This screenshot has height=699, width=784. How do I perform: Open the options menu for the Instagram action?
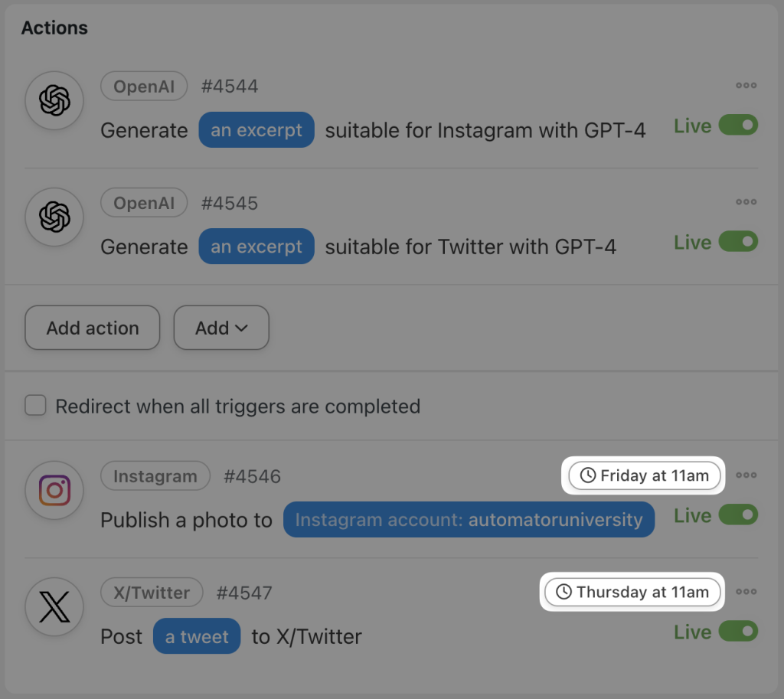(746, 475)
